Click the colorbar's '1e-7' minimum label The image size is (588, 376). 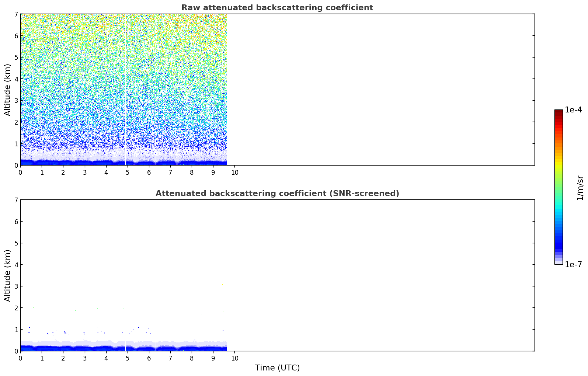573,264
